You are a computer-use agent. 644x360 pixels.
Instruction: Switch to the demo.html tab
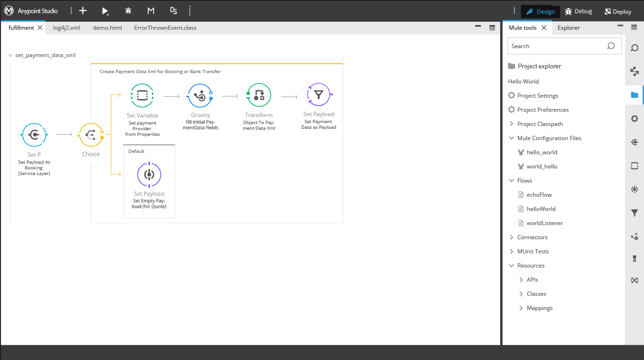click(x=107, y=28)
